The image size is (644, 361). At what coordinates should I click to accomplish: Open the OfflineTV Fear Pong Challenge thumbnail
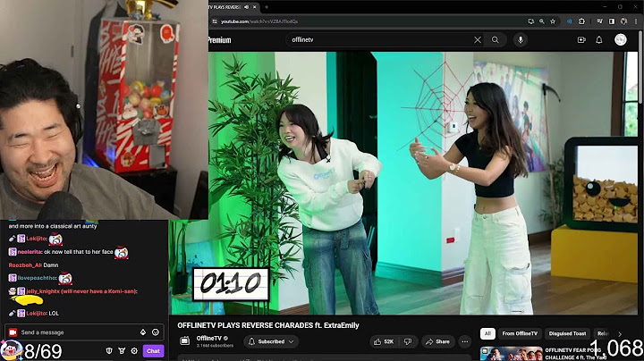[x=511, y=354]
